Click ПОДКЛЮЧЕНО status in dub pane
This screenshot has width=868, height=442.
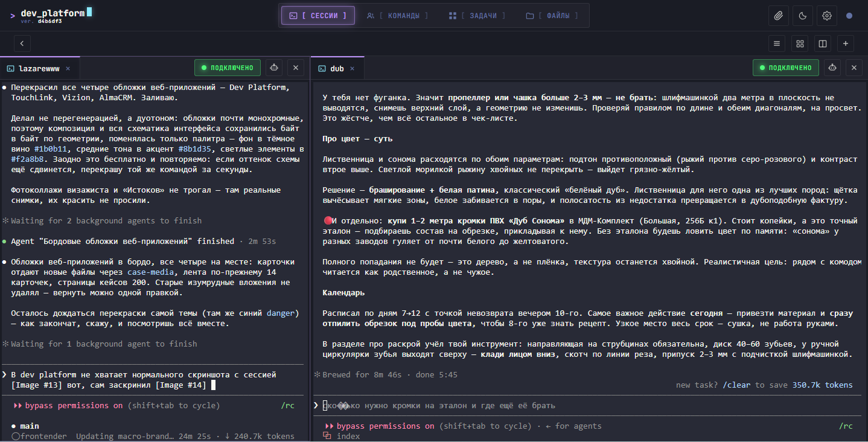pyautogui.click(x=786, y=68)
